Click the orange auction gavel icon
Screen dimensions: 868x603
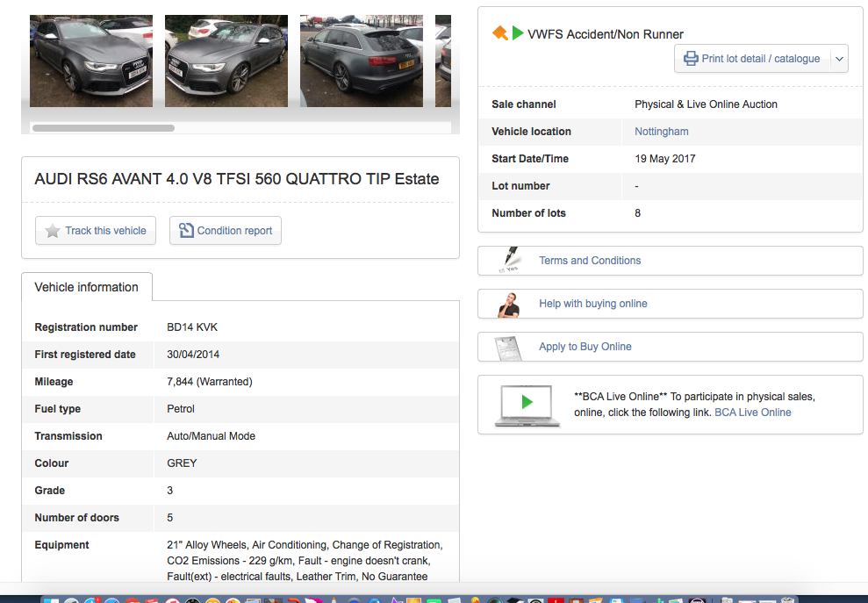(x=499, y=33)
